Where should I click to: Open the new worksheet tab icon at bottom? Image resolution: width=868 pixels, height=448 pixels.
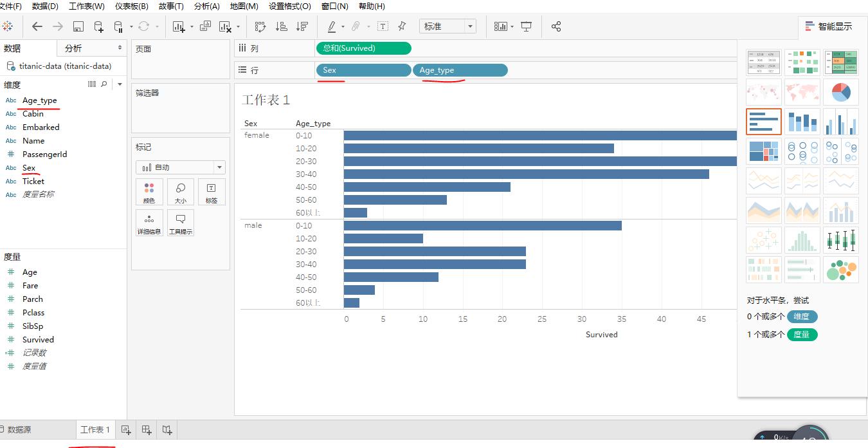(x=126, y=429)
